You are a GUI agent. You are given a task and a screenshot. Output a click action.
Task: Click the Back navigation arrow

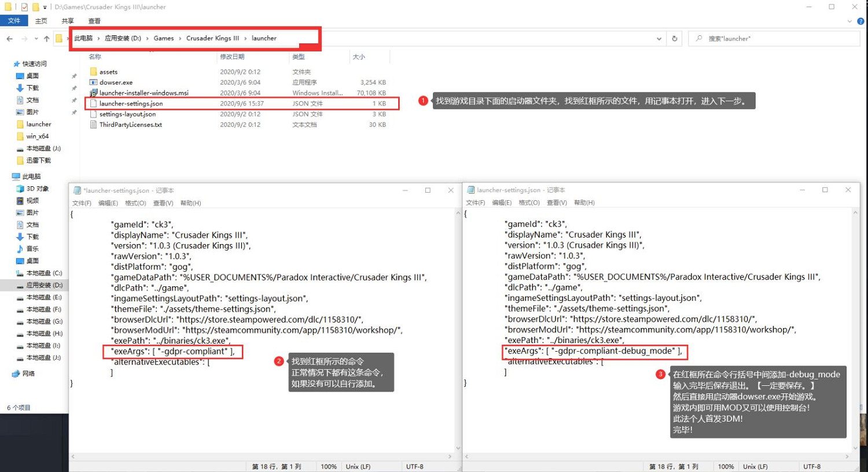pos(10,39)
